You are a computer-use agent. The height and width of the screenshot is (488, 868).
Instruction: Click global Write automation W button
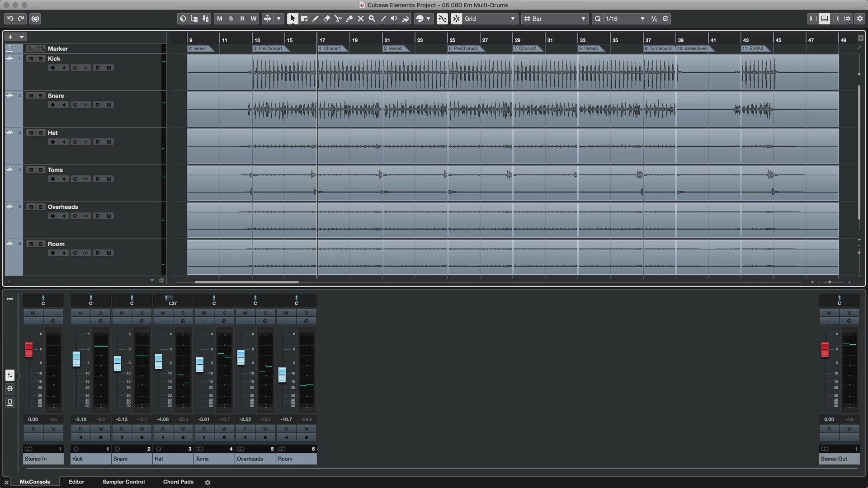[254, 19]
